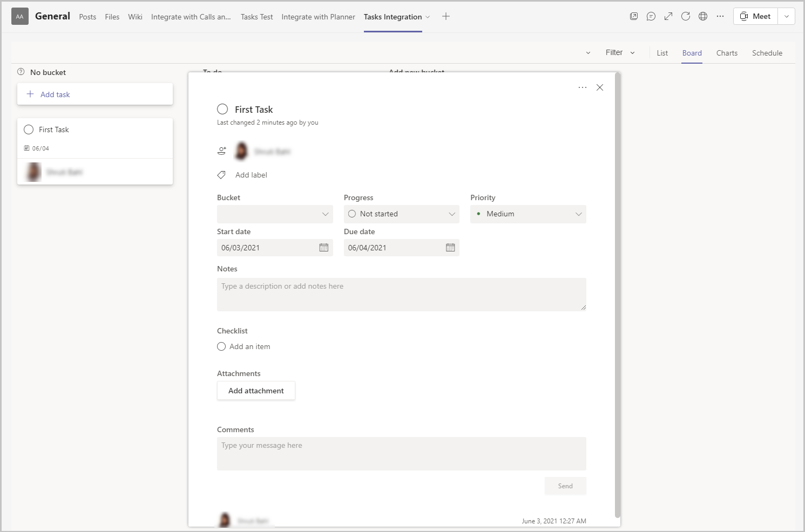The width and height of the screenshot is (805, 532).
Task: Open the chevron dropdown left of Filter
Action: [x=588, y=53]
